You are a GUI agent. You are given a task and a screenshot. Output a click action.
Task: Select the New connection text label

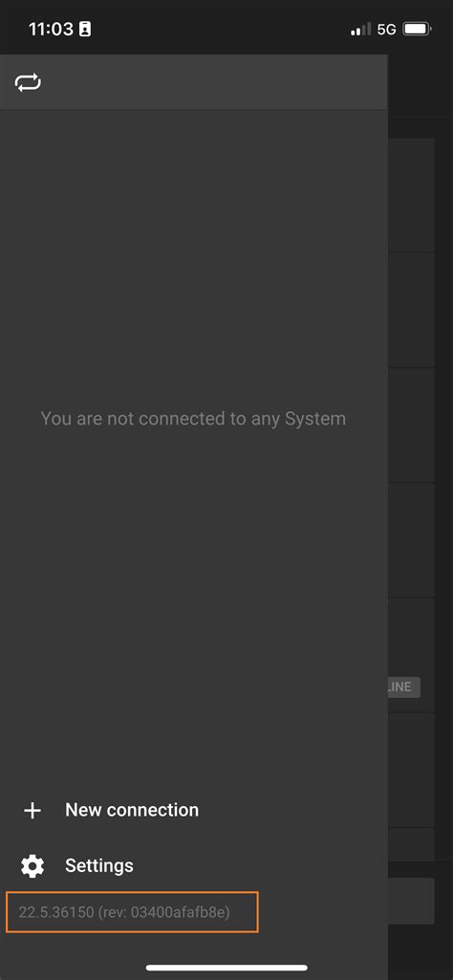click(x=132, y=810)
